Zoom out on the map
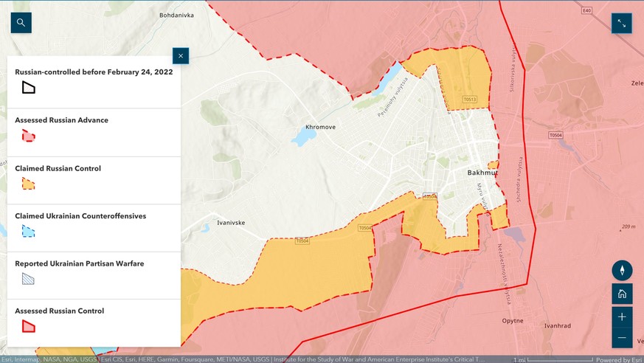Viewport: 644px width, 363px height. (622, 337)
